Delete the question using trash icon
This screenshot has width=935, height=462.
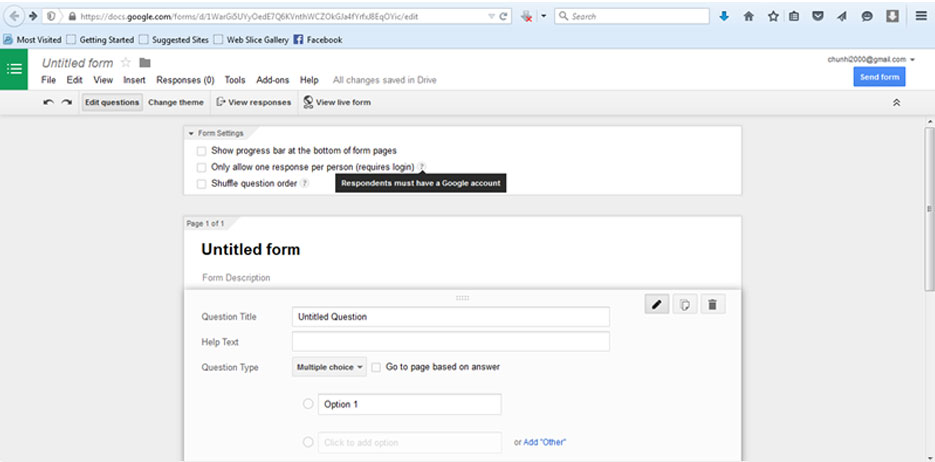[x=712, y=305]
